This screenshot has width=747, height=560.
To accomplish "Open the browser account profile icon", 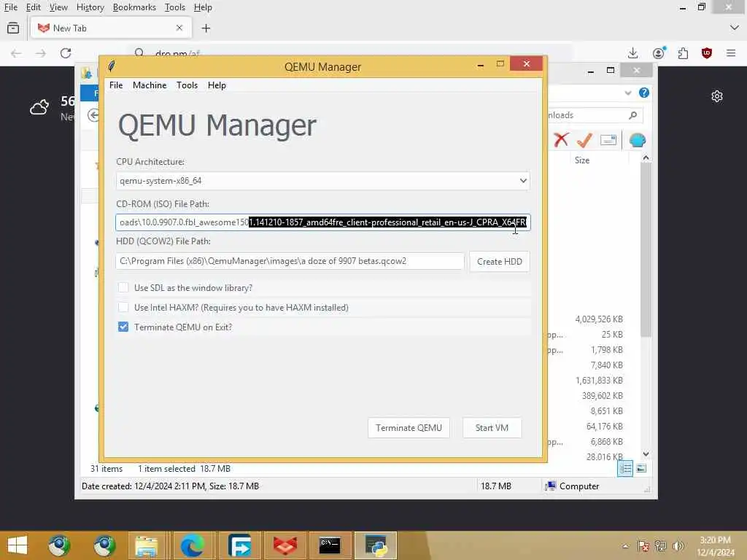I will (659, 52).
